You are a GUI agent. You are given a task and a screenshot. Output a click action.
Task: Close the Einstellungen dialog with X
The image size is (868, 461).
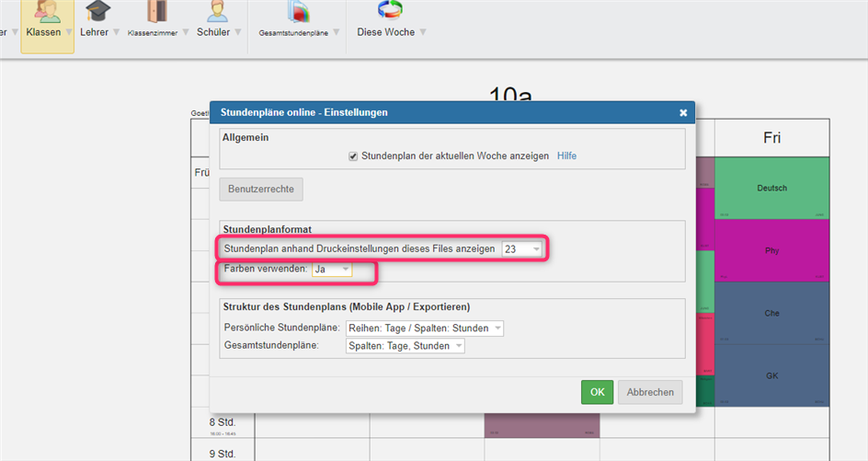683,112
